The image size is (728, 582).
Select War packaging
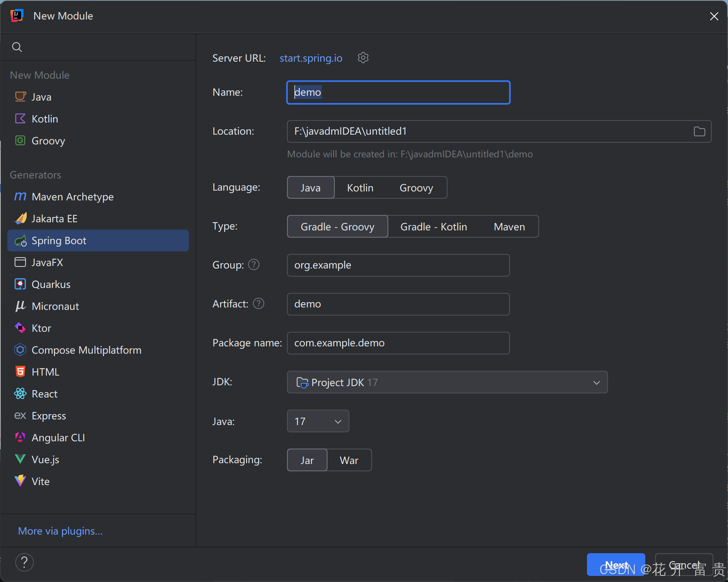point(349,460)
